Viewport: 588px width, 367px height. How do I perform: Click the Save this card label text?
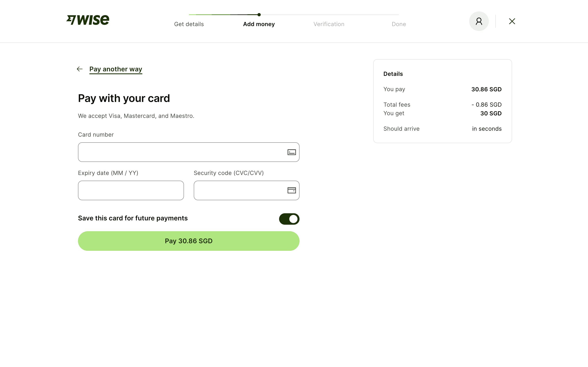click(133, 218)
